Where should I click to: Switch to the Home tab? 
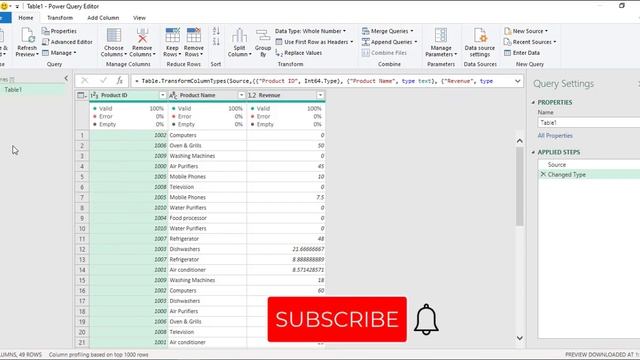tap(26, 18)
